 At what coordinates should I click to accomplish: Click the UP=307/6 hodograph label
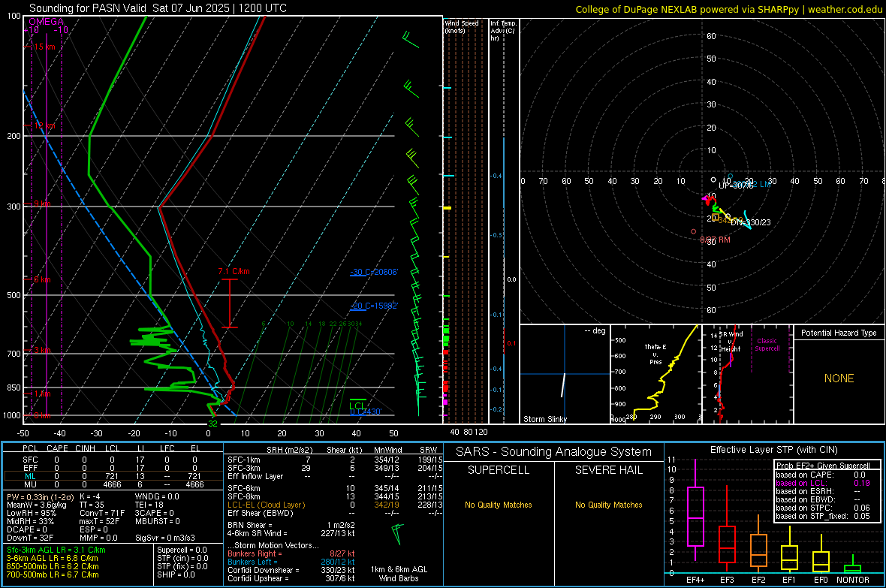736,186
